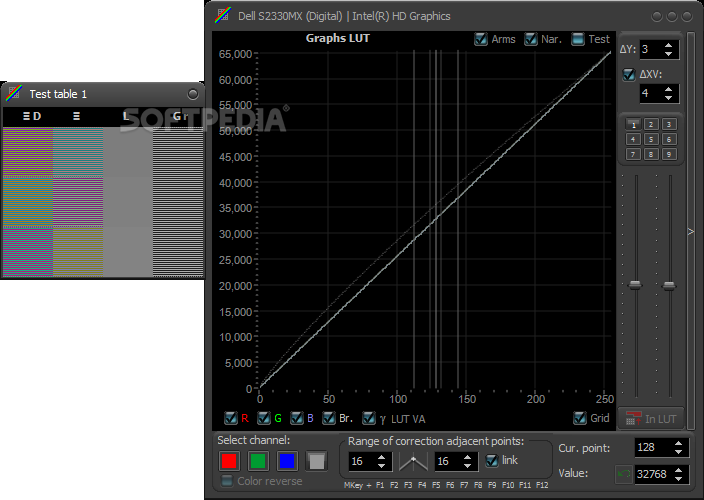Increase the Value field
This screenshot has height=500, width=704.
(678, 470)
